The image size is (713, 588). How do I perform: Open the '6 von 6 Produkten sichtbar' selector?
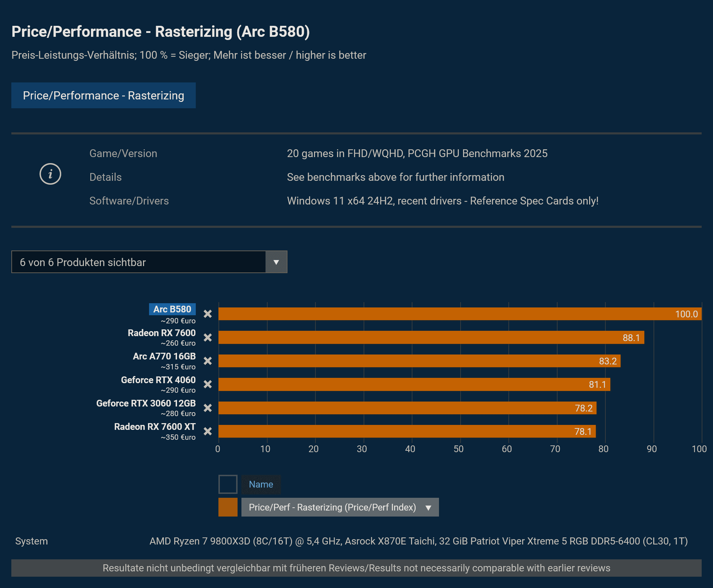click(138, 262)
